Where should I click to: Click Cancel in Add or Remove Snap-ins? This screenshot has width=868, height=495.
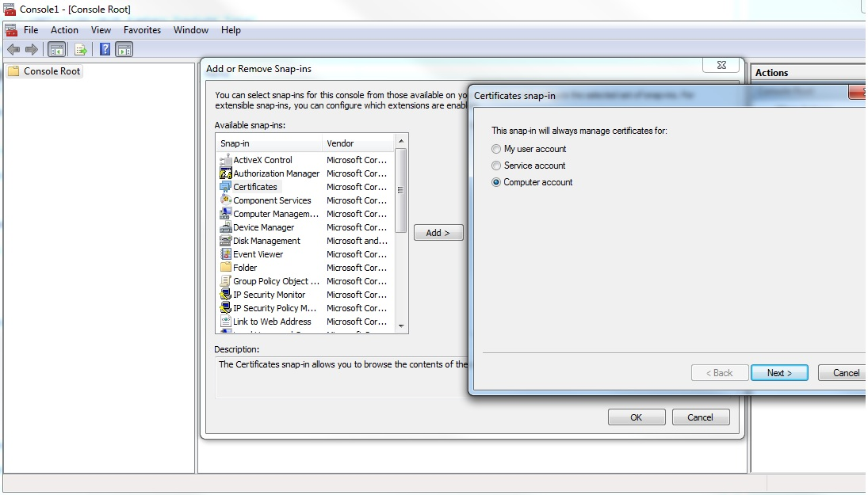(x=700, y=417)
